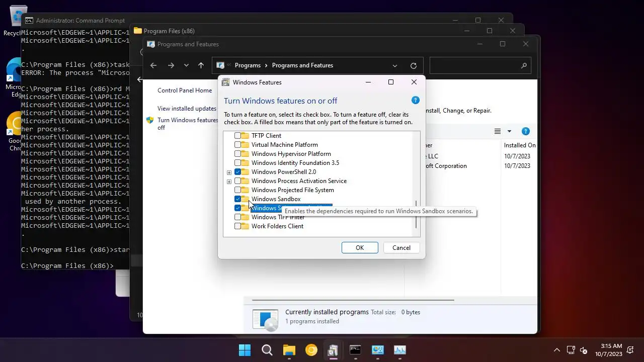
Task: Go back in Programs and Features
Action: 153,65
